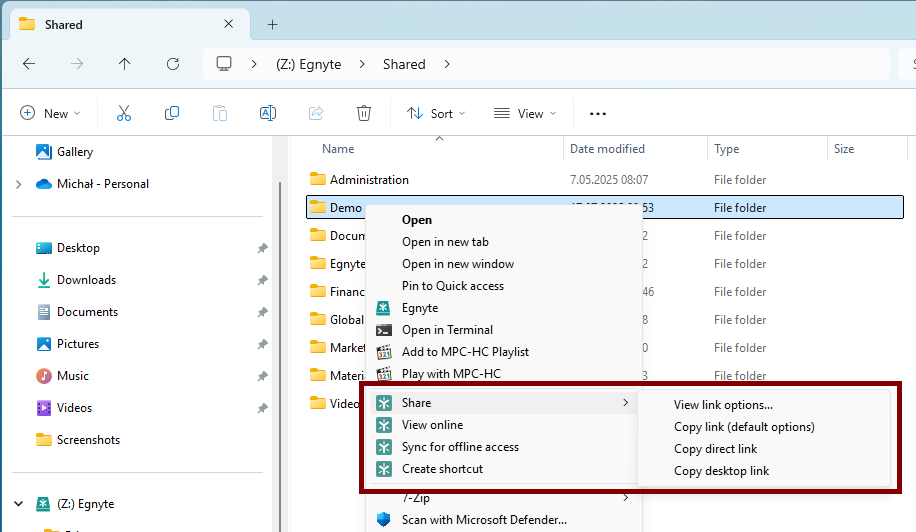Click the Rename icon in toolbar

[268, 114]
